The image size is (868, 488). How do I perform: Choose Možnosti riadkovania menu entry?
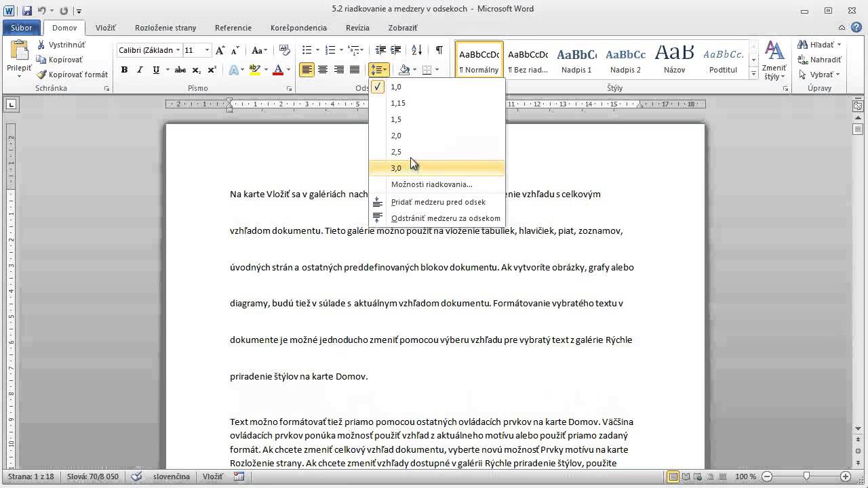[x=437, y=184]
